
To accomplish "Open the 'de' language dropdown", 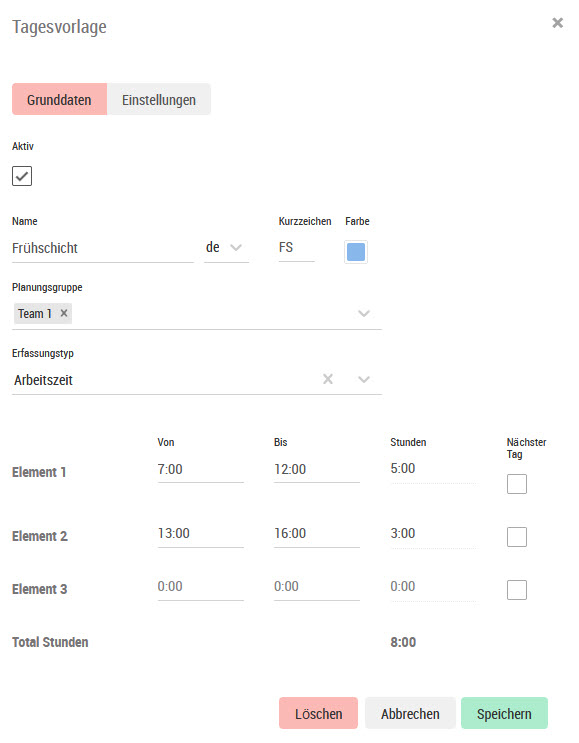I will (226, 248).
